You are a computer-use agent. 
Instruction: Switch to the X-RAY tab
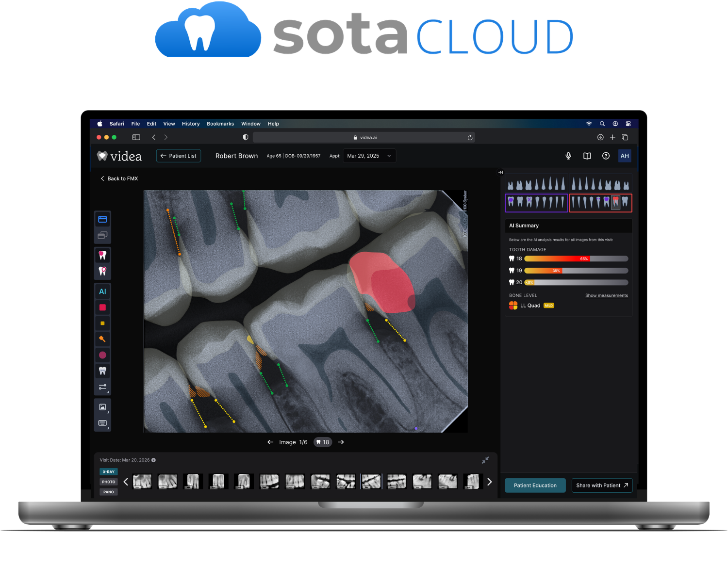pyautogui.click(x=109, y=472)
